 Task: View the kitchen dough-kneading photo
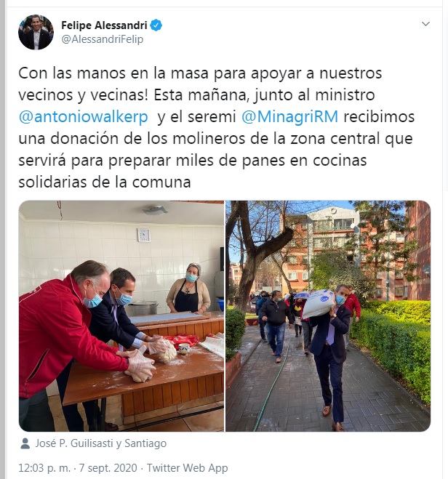coord(121,316)
